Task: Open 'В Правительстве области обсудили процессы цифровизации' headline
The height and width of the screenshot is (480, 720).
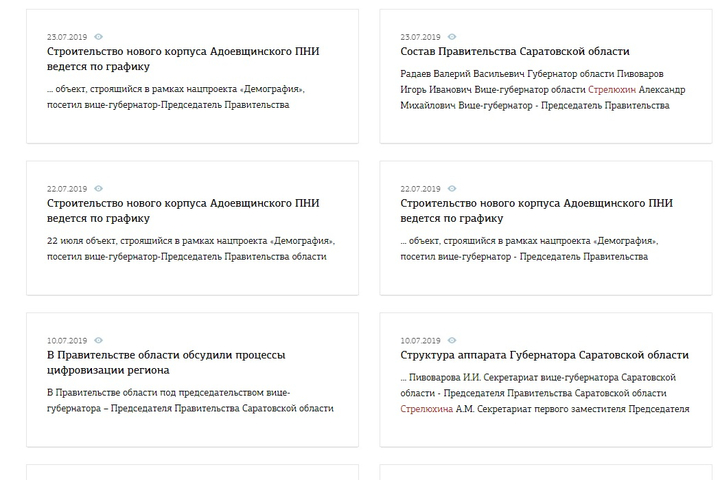Action: (x=166, y=362)
